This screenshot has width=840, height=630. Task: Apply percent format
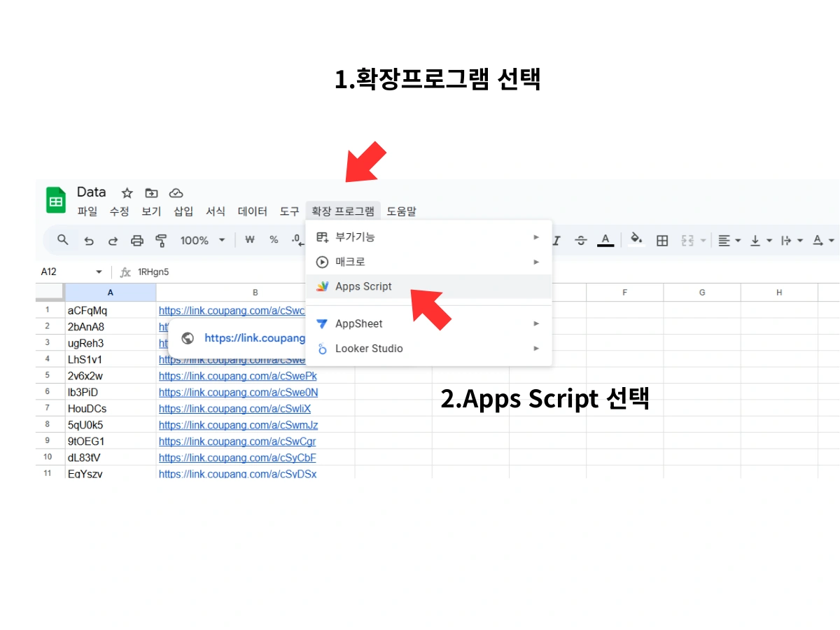tap(274, 240)
